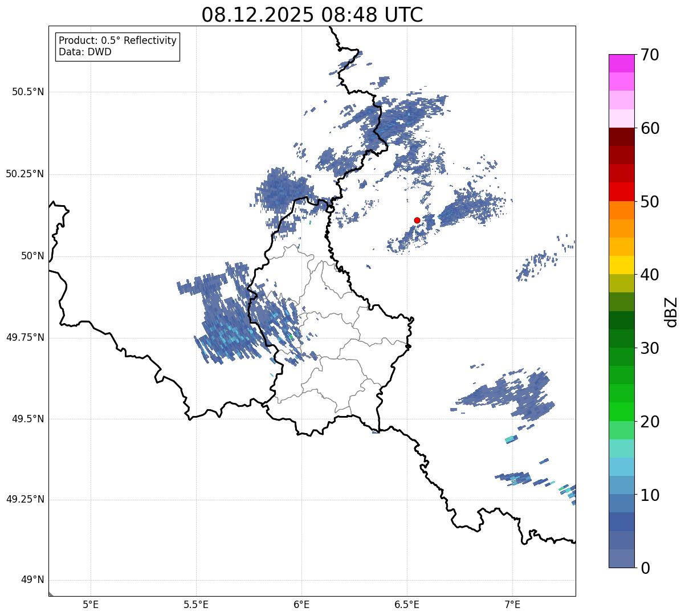
Task: Click the latitude label "50.25°N"
Action: tap(25, 174)
